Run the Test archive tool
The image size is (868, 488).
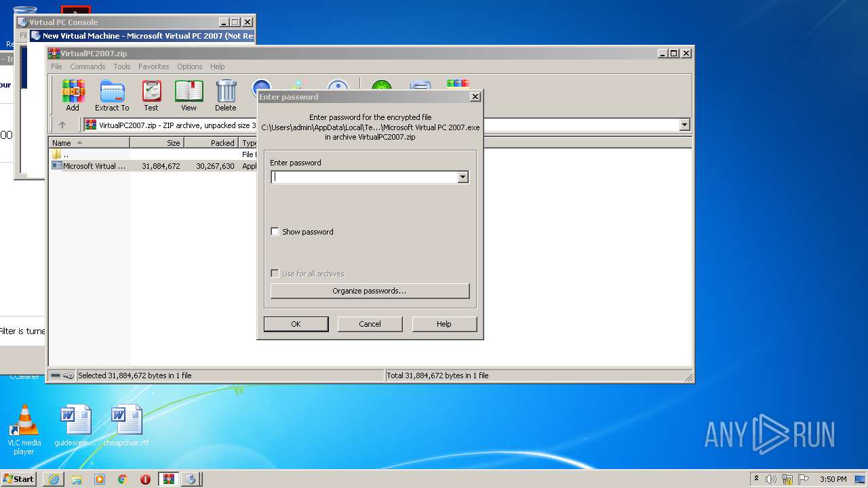(151, 96)
